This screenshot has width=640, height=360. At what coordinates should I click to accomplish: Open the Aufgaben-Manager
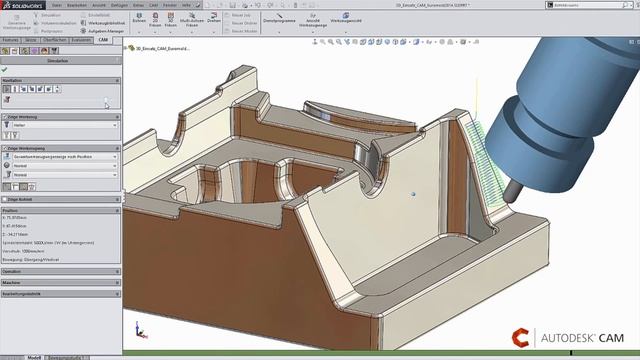pos(102,31)
